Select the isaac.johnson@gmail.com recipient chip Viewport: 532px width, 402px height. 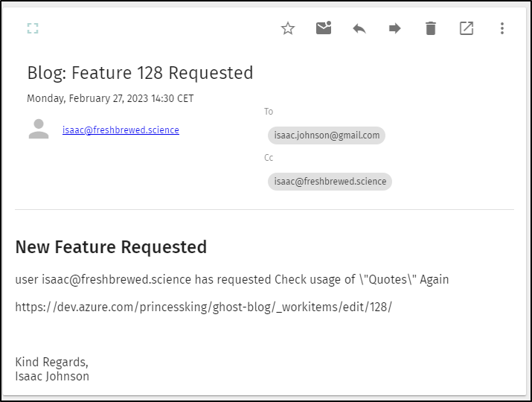[x=327, y=135]
